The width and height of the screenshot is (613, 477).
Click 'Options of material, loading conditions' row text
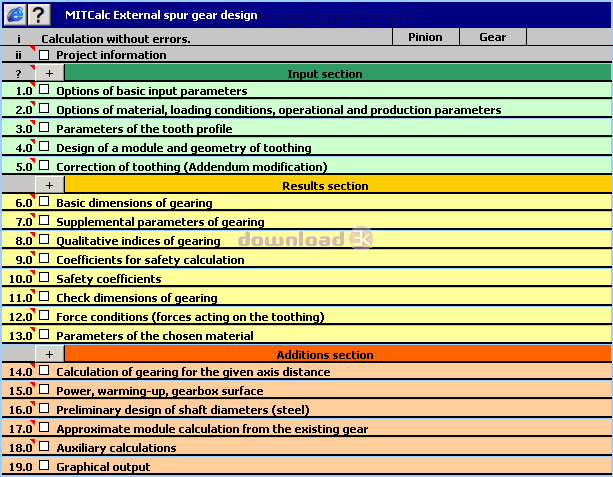[x=278, y=110]
